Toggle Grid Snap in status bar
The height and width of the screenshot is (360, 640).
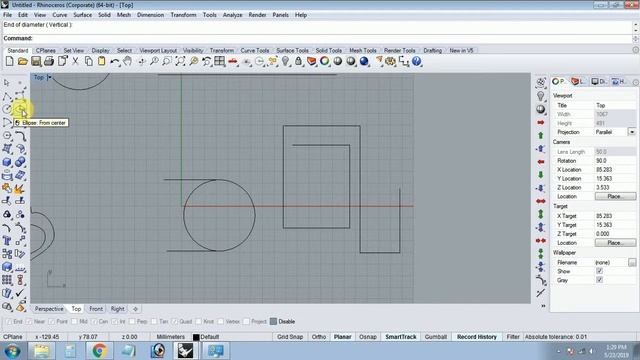290,337
